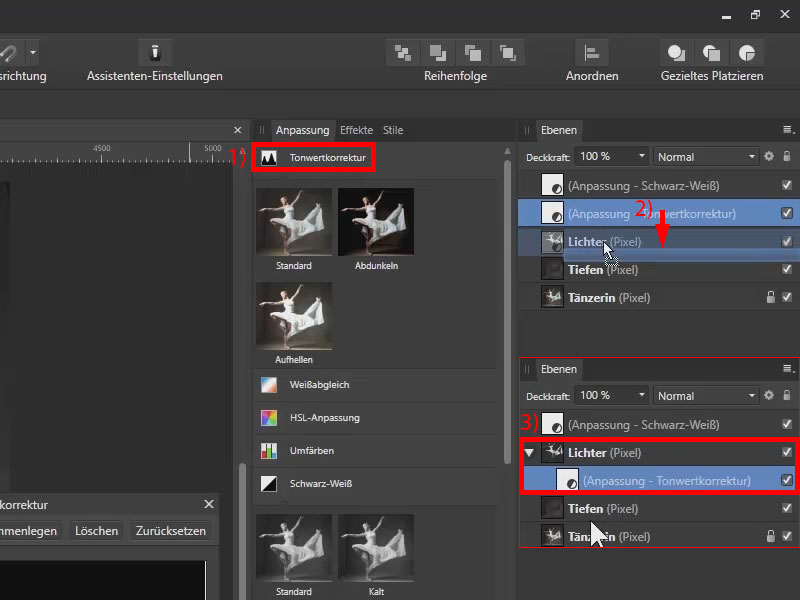Select upper Tiefen pixel layer
This screenshot has width=800, height=600.
658,269
